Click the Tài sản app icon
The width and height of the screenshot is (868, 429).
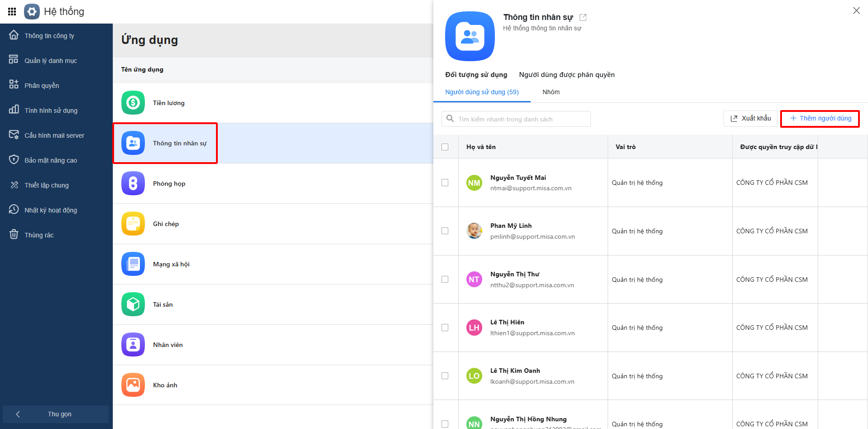[133, 304]
